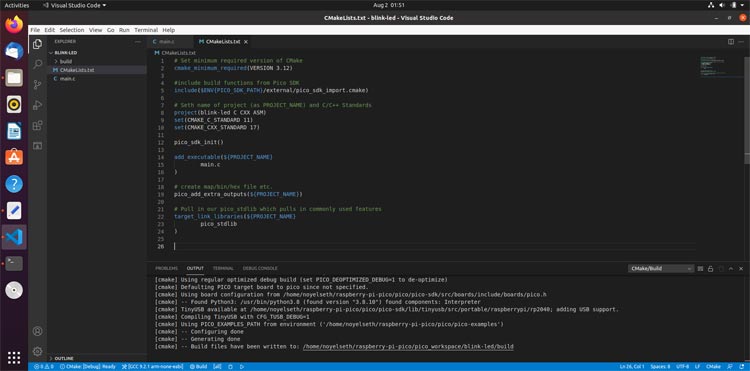Click the CMakeLists.txt breadcrumb above the editor

point(175,53)
